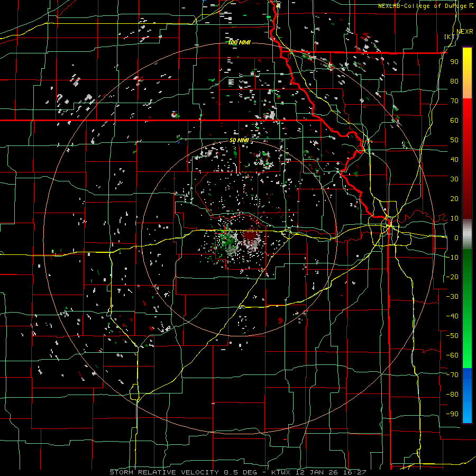
Task: Click the dark red outbound velocity area near radar center
Action: 250,235
